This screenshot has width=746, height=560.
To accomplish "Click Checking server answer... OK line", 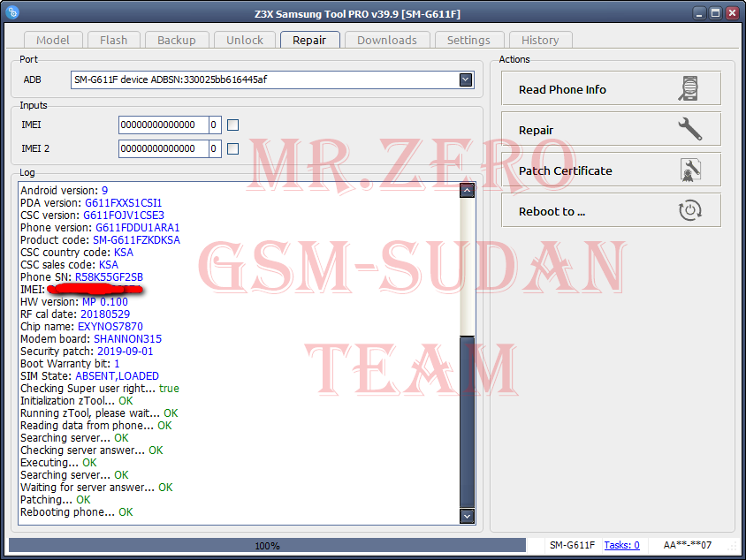I will (x=92, y=450).
